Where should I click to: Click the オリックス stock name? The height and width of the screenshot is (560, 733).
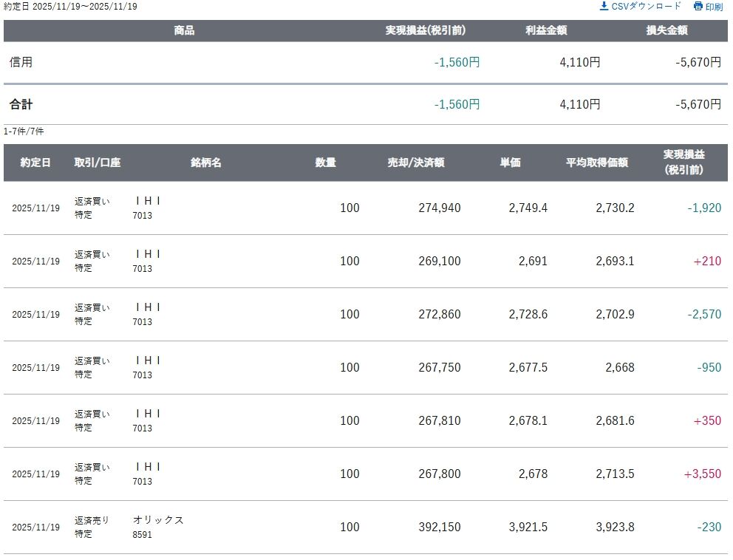158,520
